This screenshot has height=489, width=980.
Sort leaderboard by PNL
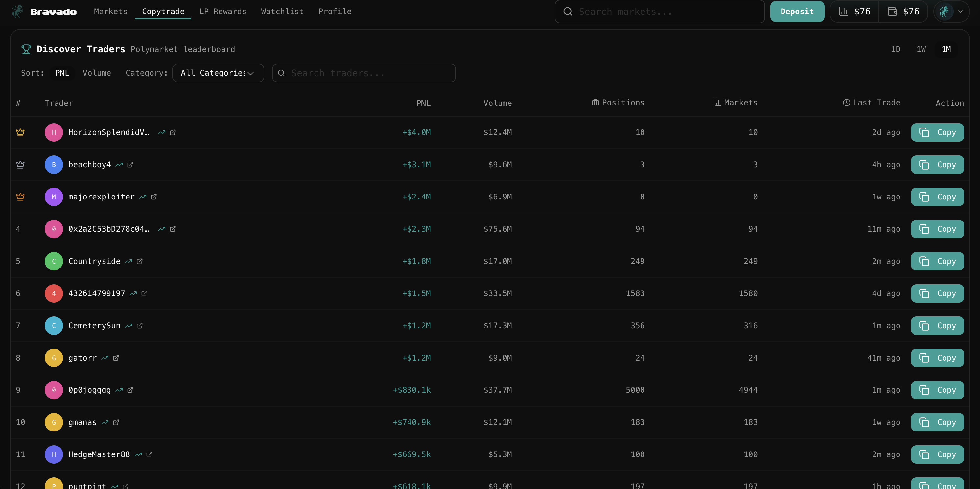[x=62, y=73]
